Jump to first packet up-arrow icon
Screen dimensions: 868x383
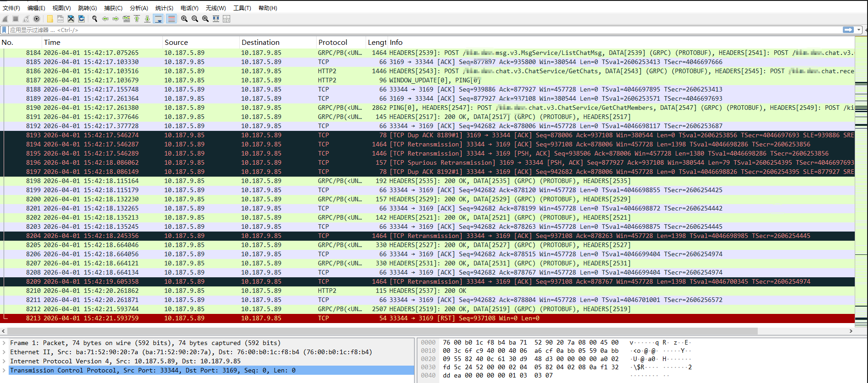pyautogui.click(x=137, y=19)
